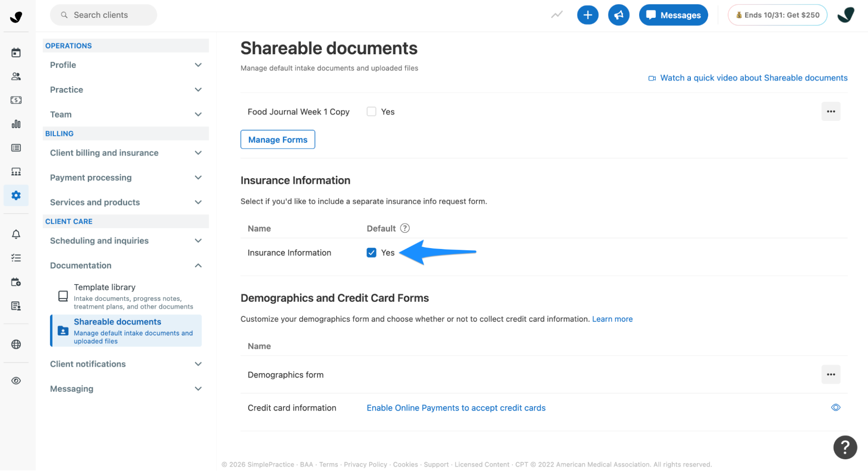Click the eye icon in left rail
The image size is (868, 471).
pyautogui.click(x=16, y=381)
